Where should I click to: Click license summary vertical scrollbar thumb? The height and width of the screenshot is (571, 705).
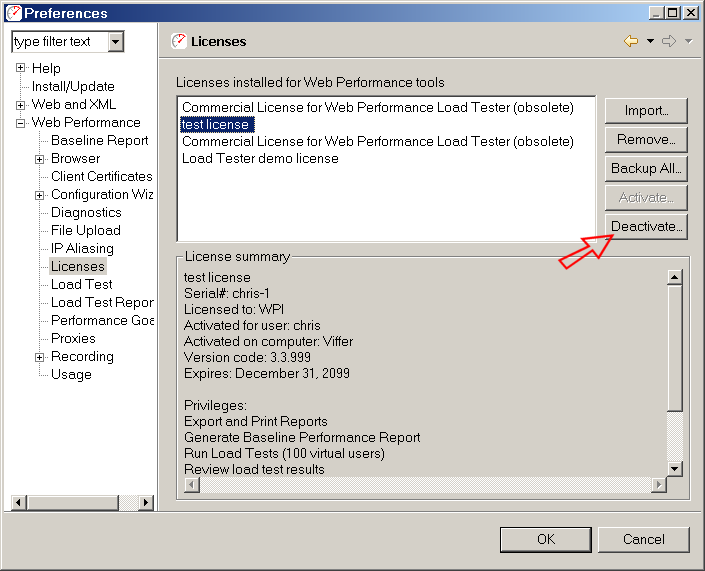674,348
